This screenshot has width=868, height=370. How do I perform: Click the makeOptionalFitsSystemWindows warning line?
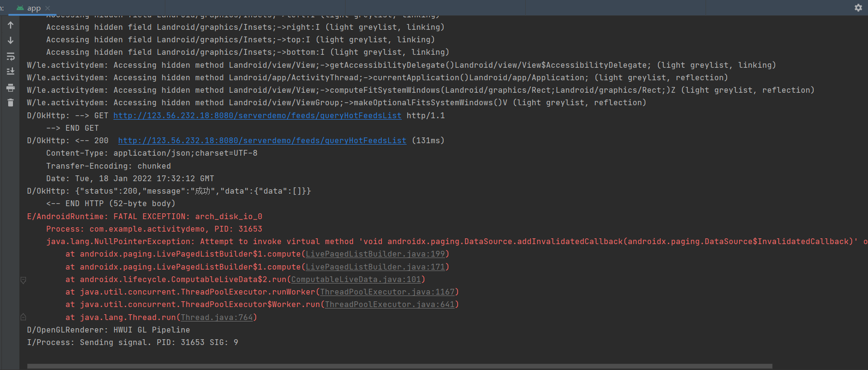pyautogui.click(x=336, y=102)
